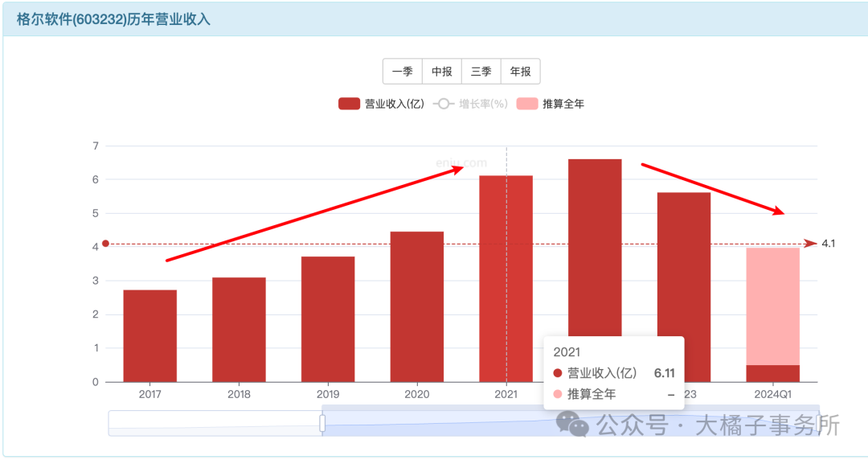The height and width of the screenshot is (460, 868).
Task: Click the pink 2024Q1 projected full-year bar
Action: 773,306
